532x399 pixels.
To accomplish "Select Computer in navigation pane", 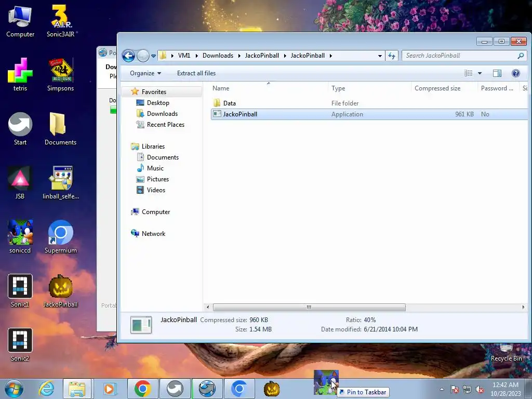I will tap(156, 212).
